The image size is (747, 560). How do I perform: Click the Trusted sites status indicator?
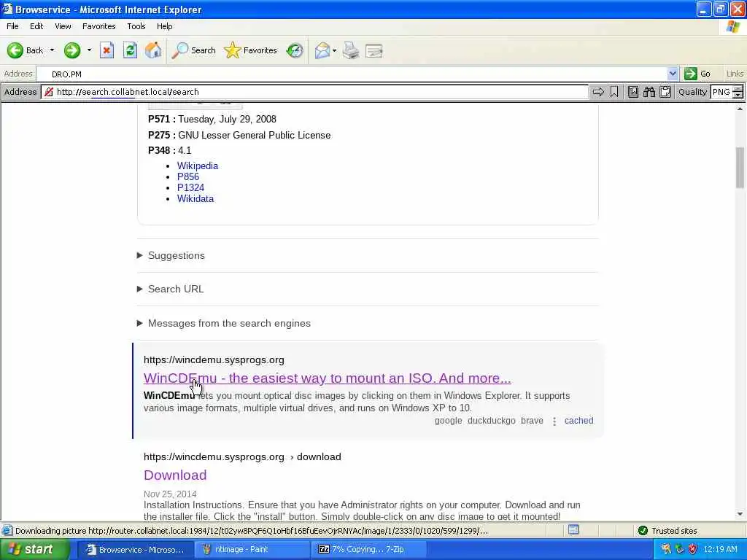pyautogui.click(x=668, y=531)
